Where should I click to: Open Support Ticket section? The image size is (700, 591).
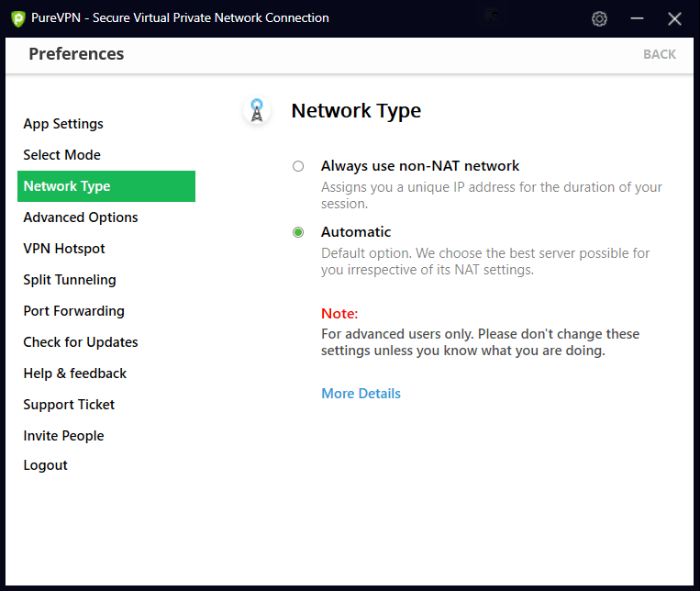click(69, 405)
